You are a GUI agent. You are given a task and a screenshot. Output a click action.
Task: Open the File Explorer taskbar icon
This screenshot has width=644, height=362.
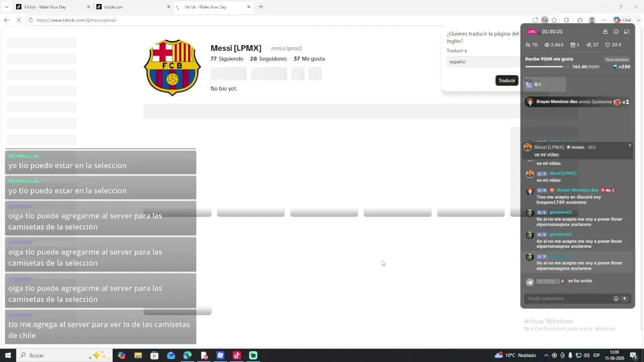[138, 355]
